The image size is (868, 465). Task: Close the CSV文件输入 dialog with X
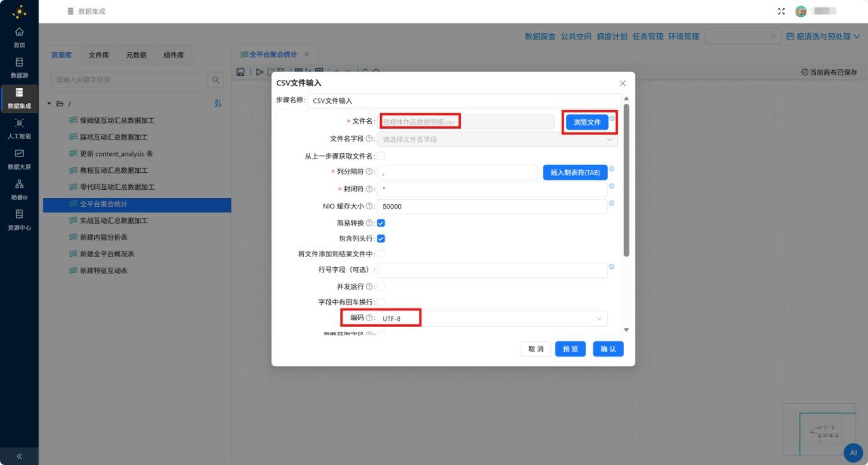point(623,83)
